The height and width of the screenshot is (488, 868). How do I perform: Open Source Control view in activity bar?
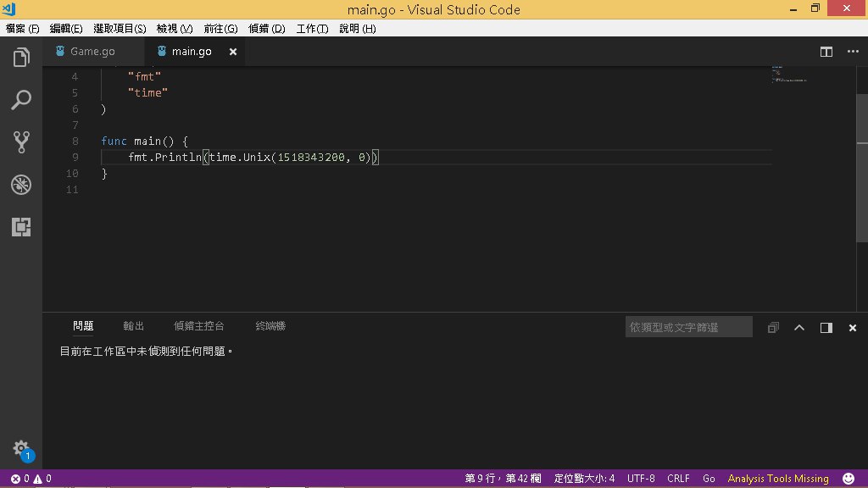tap(21, 142)
